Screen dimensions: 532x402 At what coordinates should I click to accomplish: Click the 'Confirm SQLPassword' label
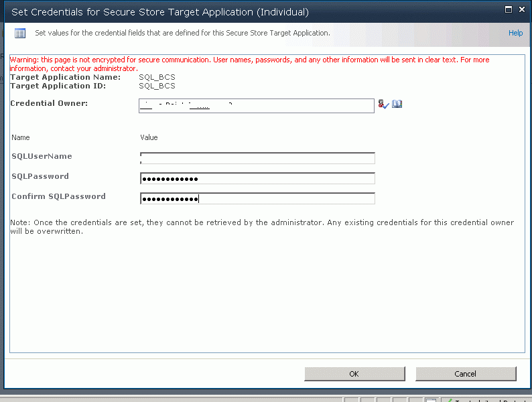tap(59, 196)
